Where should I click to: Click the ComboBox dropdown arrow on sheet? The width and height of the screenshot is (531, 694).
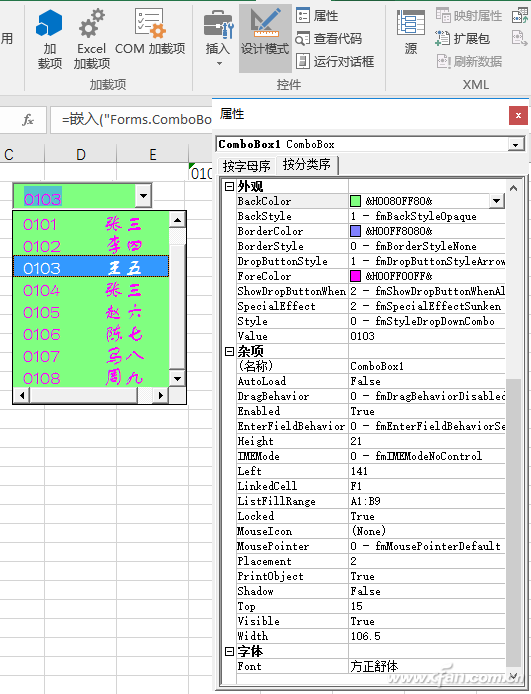point(143,196)
